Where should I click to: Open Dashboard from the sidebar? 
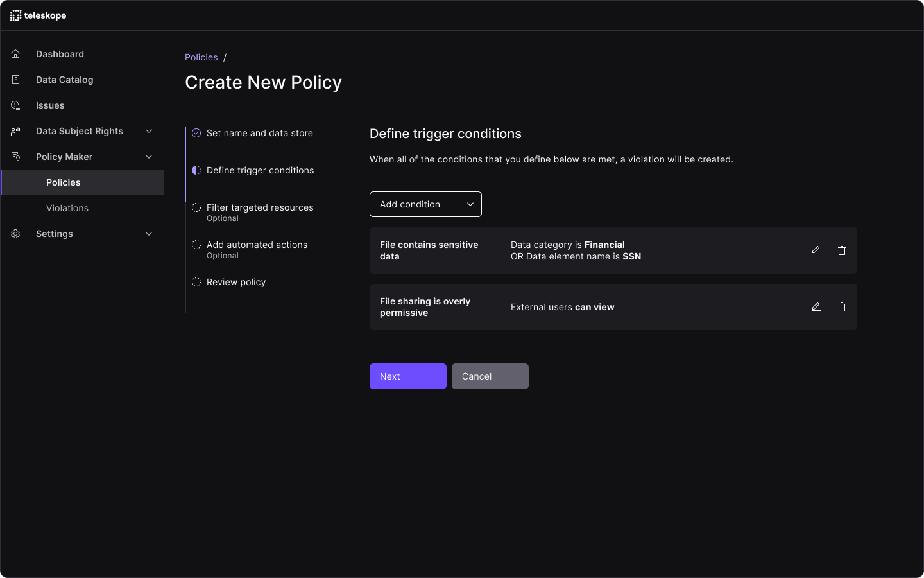(x=82, y=54)
